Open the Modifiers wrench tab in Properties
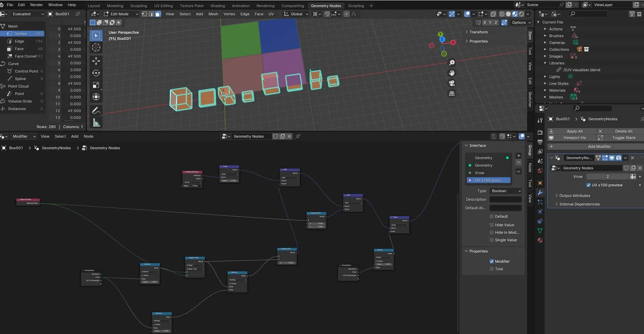644x334 pixels. pyautogui.click(x=540, y=193)
